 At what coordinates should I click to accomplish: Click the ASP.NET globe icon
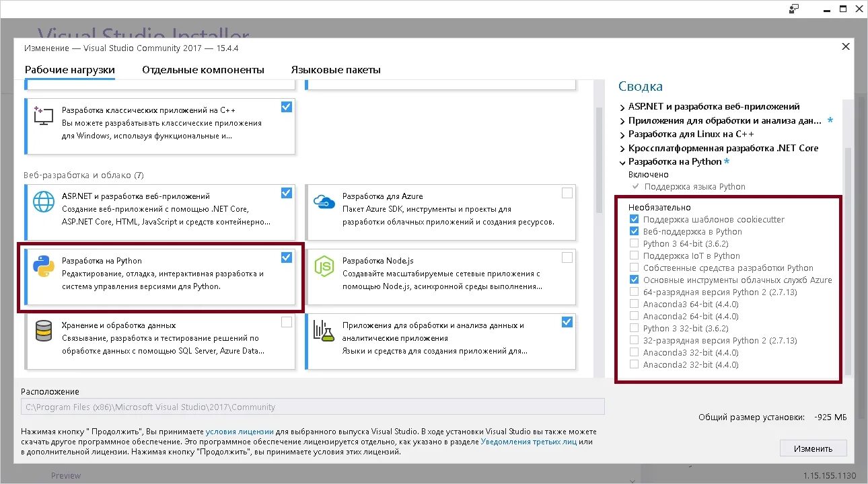point(44,202)
